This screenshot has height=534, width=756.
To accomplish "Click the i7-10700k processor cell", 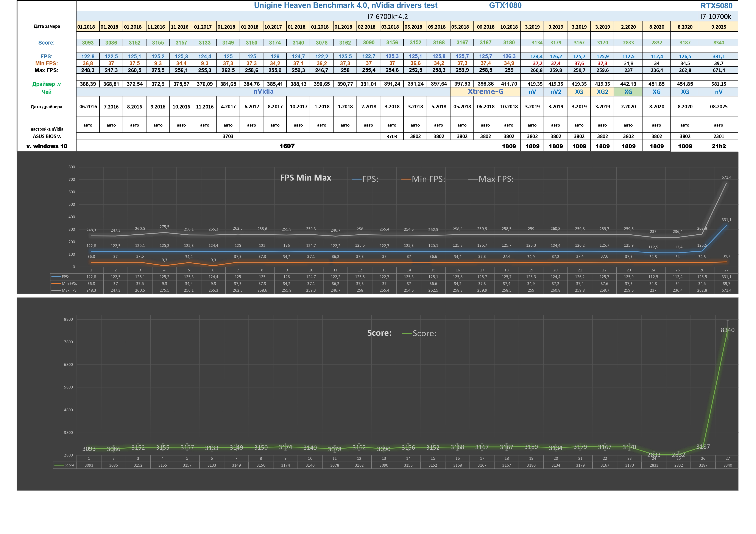I will coord(715,16).
